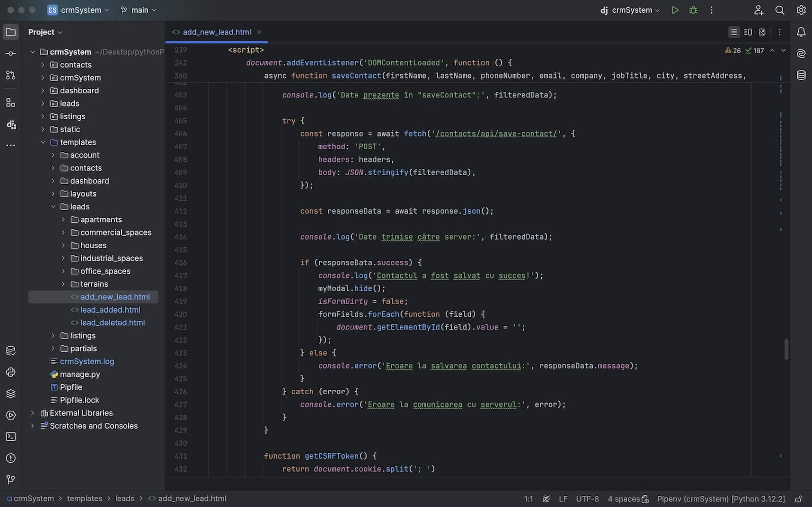Switch to editor and preview split view
Screen dimensions: 812x507
tap(748, 32)
